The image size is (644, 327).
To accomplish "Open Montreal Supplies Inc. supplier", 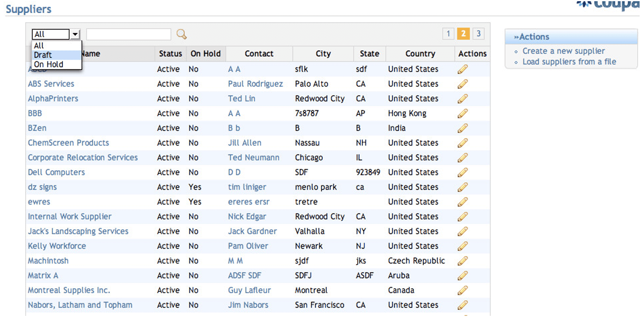I will click(69, 291).
